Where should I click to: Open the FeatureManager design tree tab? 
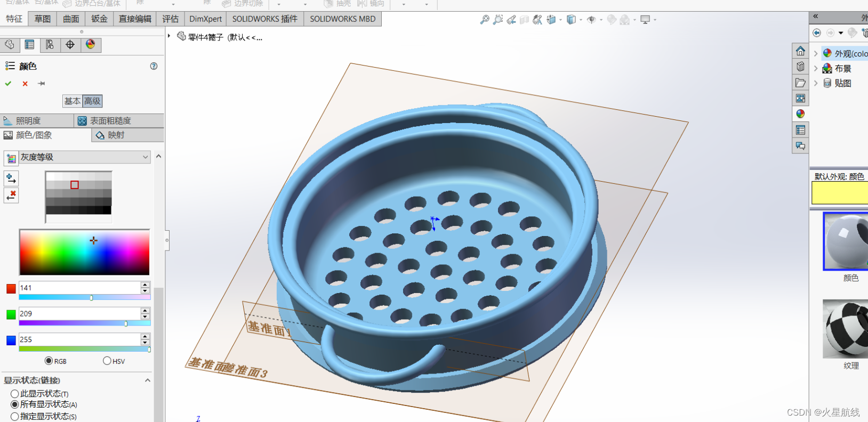[10, 45]
